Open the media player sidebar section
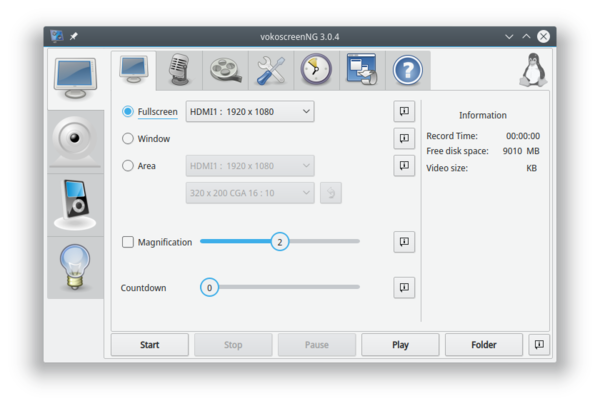Image resolution: width=600 pixels, height=406 pixels. pos(75,205)
